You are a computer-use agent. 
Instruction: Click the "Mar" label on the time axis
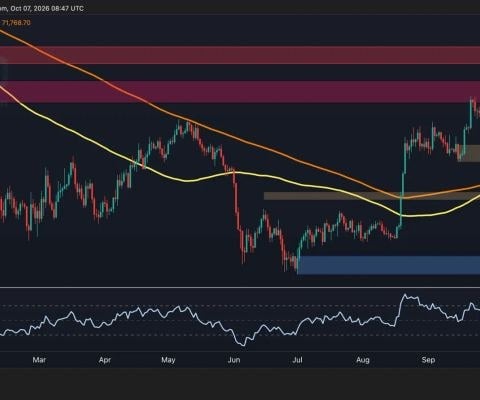click(x=39, y=360)
